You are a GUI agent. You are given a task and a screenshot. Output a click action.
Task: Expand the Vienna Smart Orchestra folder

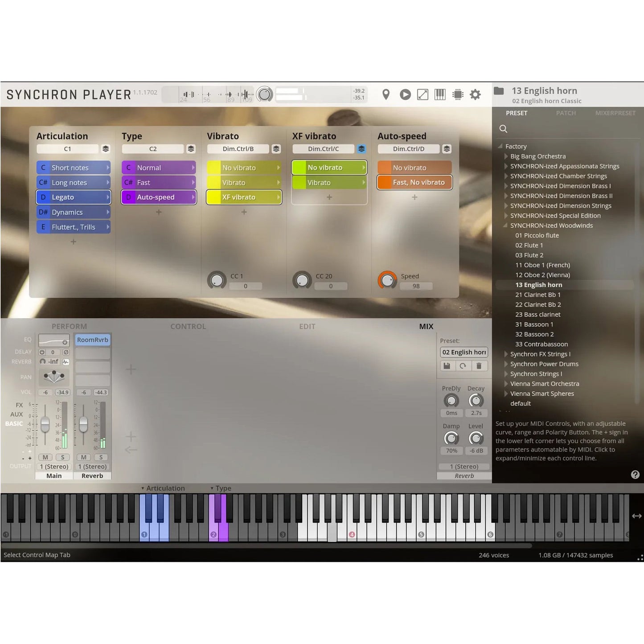pyautogui.click(x=506, y=384)
